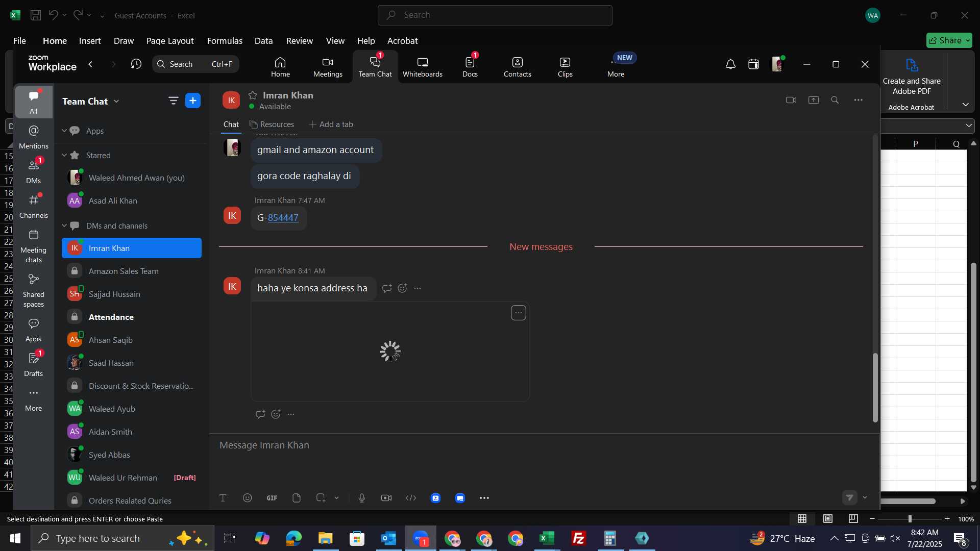Viewport: 980px width, 551px height.
Task: Open the Attendance channel
Action: pos(132,317)
